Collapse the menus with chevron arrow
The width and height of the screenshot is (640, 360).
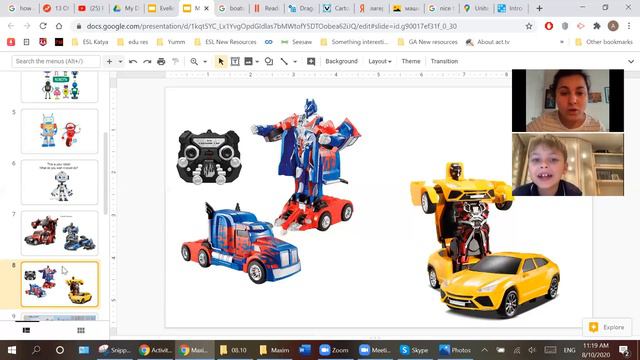[631, 62]
